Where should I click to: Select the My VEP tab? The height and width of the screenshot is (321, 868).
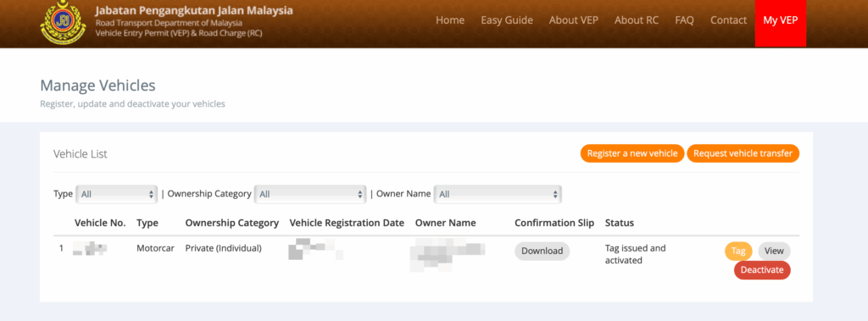[781, 23]
